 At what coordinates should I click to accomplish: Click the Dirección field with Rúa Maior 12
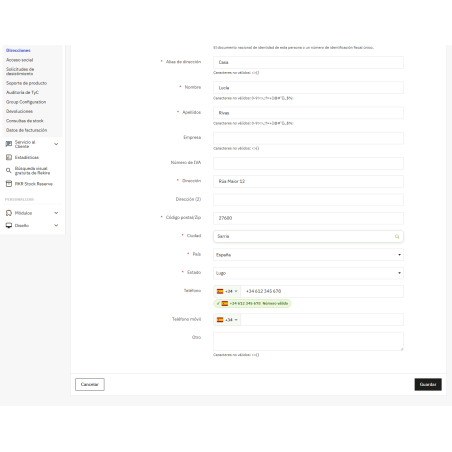click(x=308, y=181)
